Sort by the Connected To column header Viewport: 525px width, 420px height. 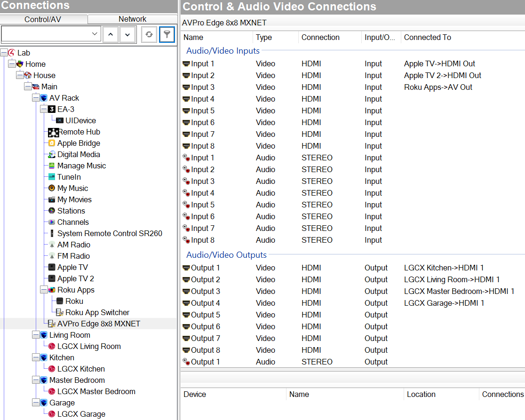[463, 38]
